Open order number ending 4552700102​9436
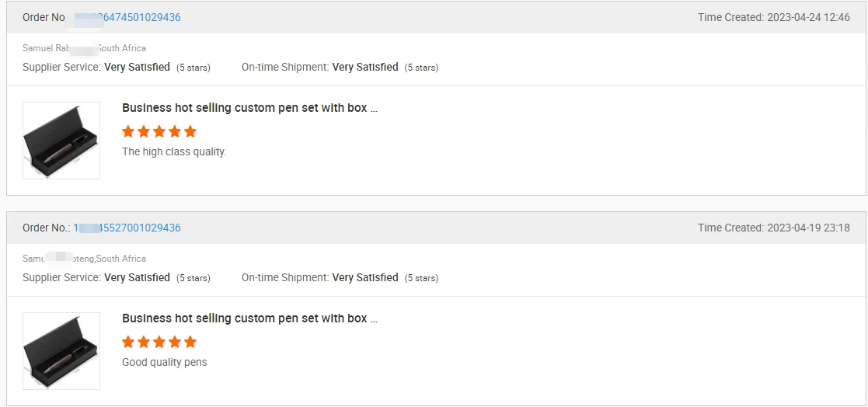 click(x=140, y=228)
